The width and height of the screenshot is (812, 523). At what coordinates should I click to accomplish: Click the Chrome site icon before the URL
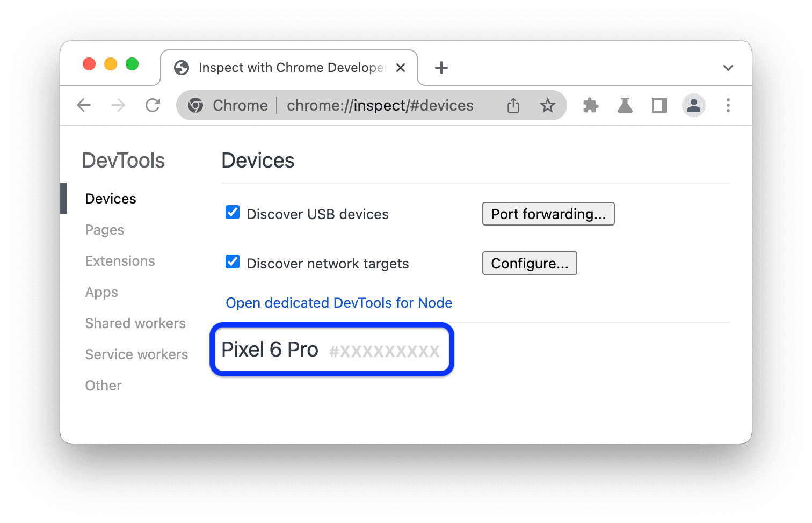coord(195,105)
